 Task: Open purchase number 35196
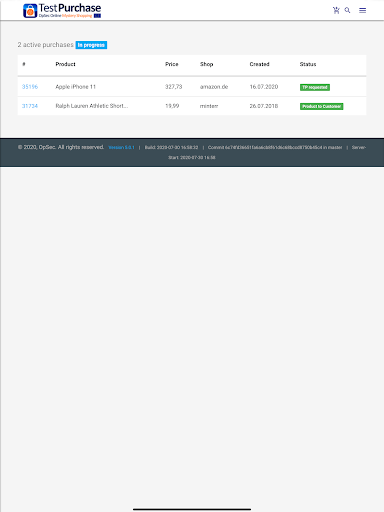[x=30, y=87]
